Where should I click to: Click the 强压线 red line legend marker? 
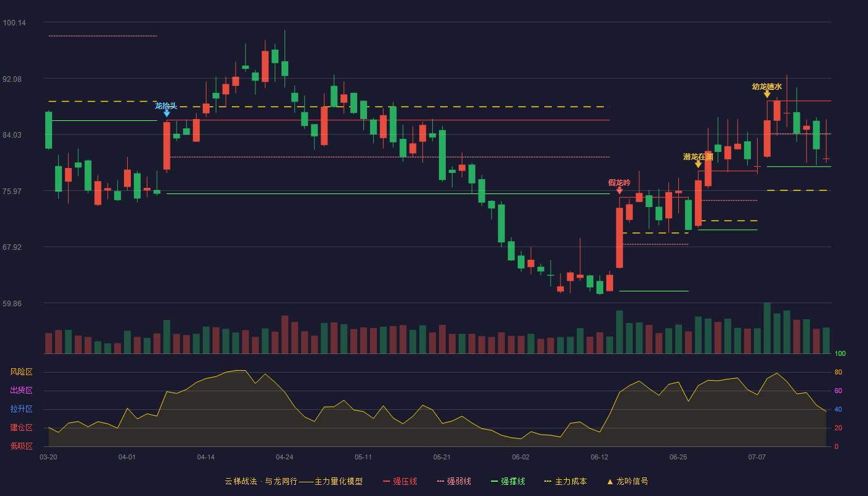[387, 481]
